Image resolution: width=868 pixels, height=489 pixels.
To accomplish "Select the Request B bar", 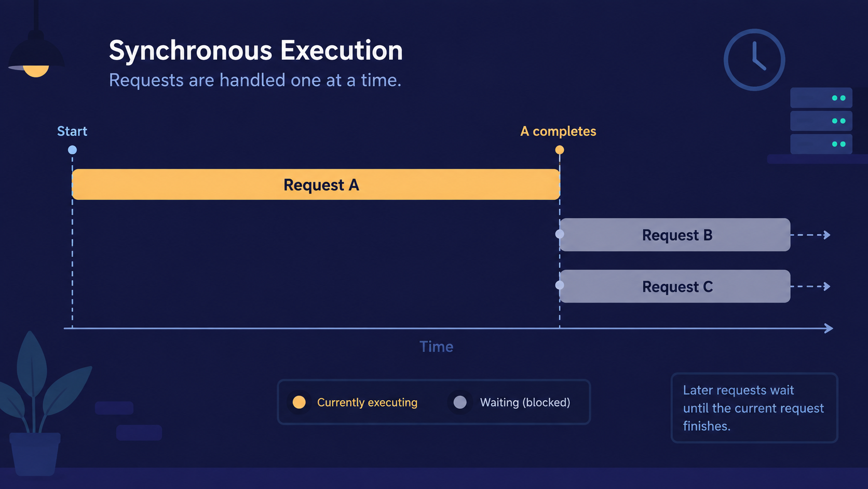I will point(675,235).
